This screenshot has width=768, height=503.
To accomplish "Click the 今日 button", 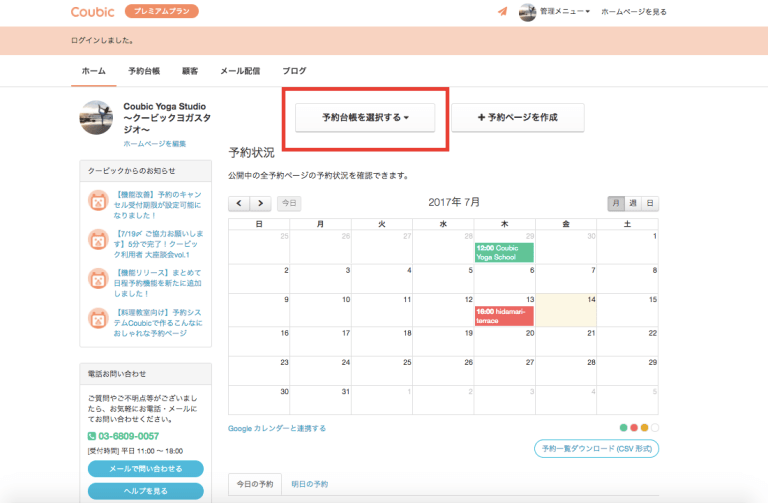I will (289, 203).
